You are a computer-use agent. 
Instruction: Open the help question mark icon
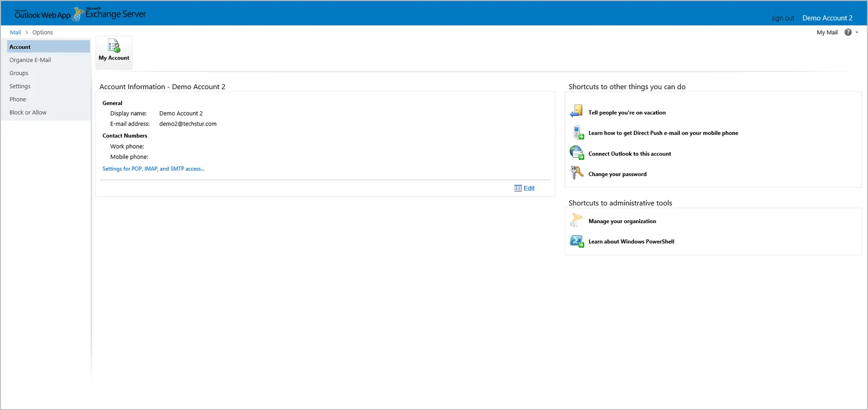[x=848, y=32]
